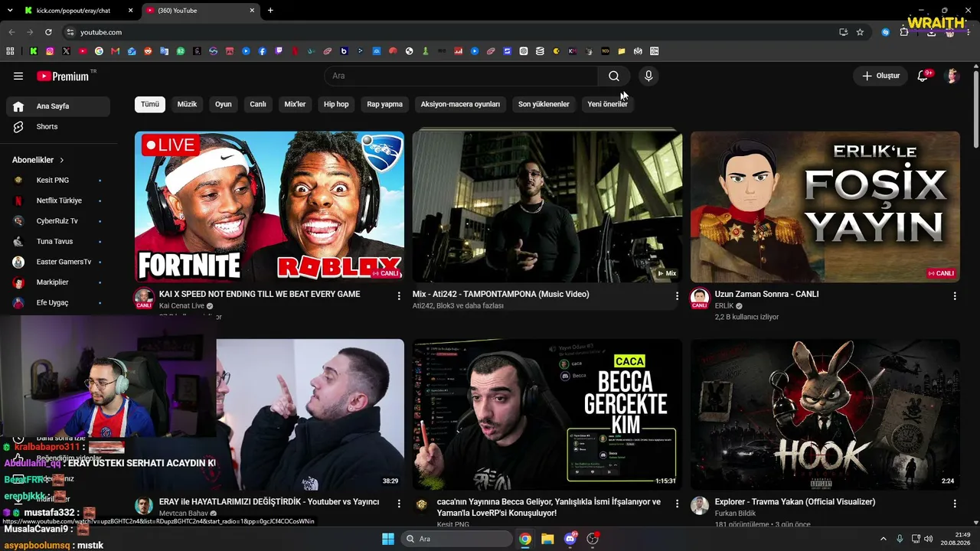Image resolution: width=980 pixels, height=551 pixels.
Task: Open the Gmail bookmark
Action: point(116,51)
